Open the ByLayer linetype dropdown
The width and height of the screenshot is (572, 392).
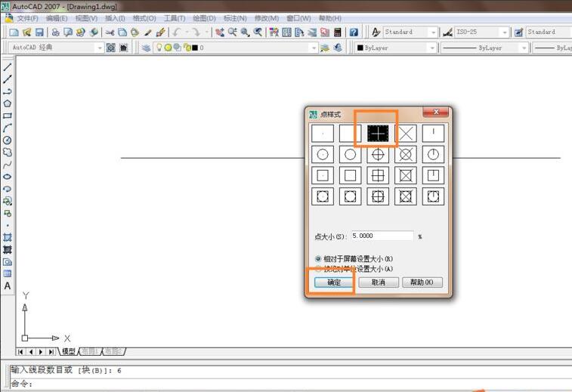click(524, 48)
